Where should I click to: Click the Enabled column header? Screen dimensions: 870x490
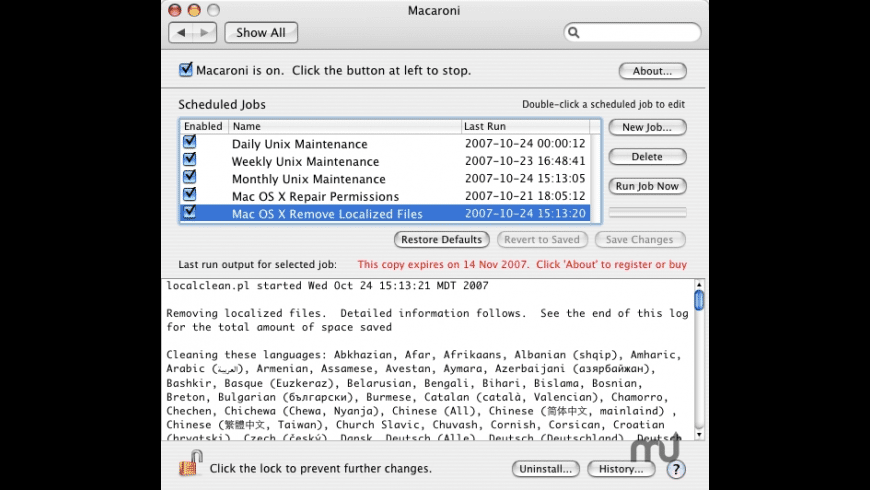click(x=204, y=127)
